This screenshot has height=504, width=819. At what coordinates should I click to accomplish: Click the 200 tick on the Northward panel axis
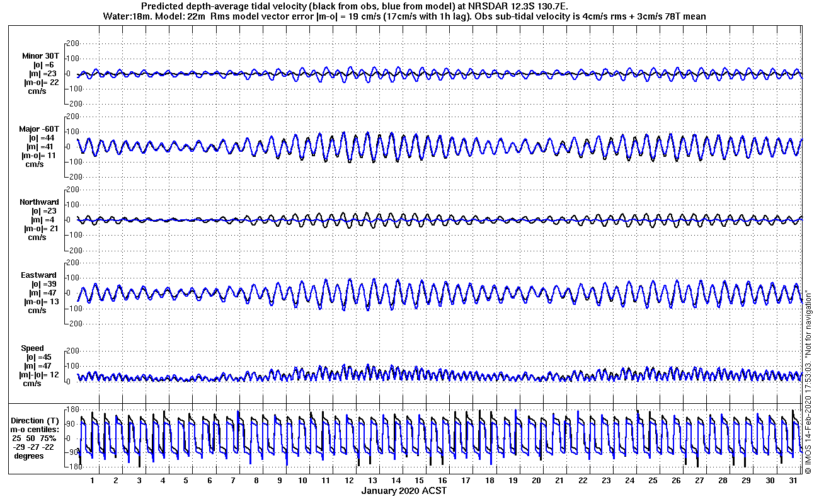[x=72, y=190]
